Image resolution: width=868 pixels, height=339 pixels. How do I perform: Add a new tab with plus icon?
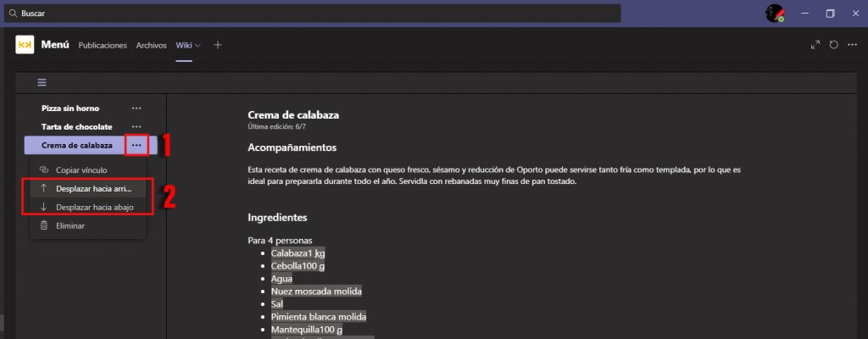(218, 45)
